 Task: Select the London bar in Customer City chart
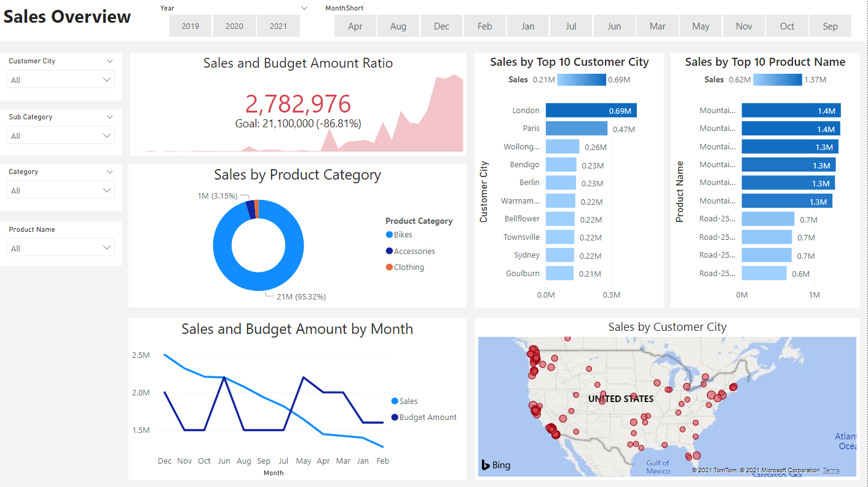tap(590, 109)
